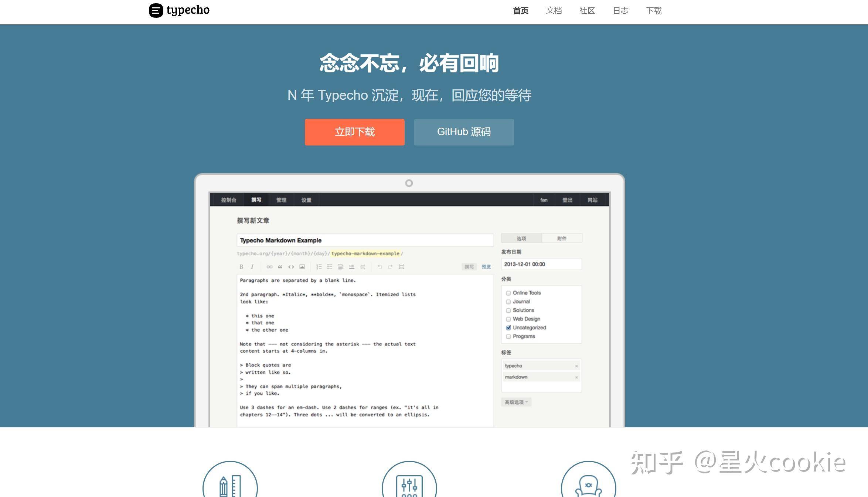
Task: Toggle Italic formatting in editor toolbar
Action: 252,267
